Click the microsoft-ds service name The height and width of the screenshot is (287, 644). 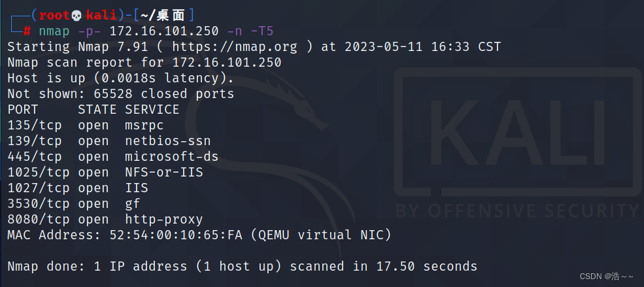[x=172, y=156]
